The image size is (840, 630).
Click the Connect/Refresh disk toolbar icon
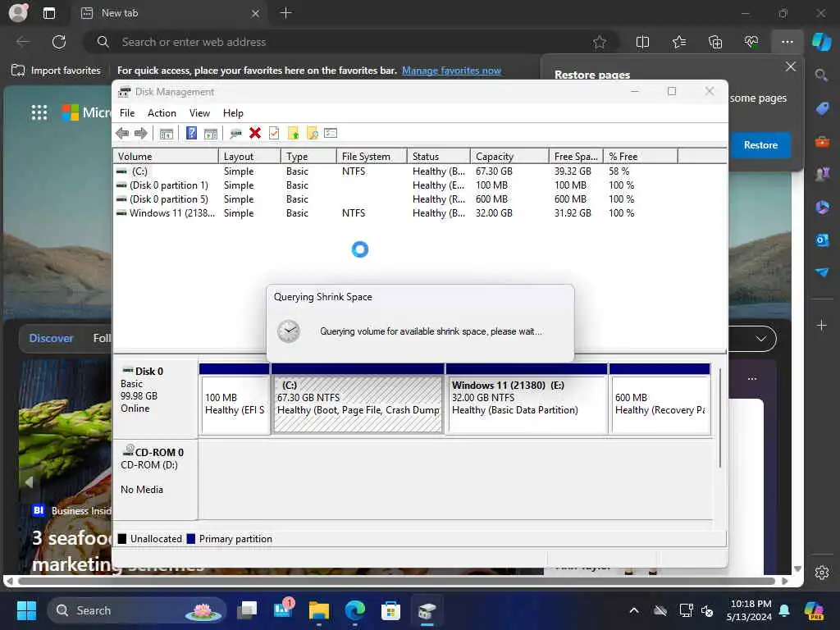(235, 134)
